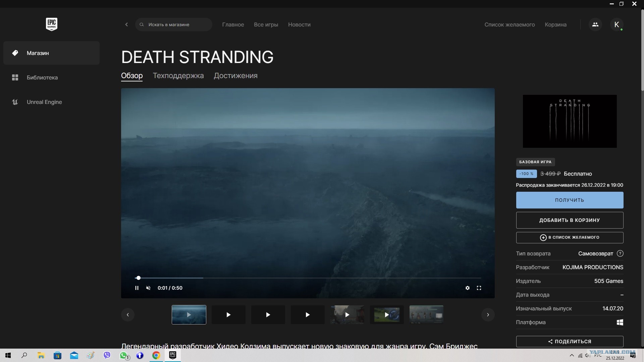This screenshot has width=644, height=362.
Task: Click the ПОЛУЧИТЬ button
Action: click(570, 200)
